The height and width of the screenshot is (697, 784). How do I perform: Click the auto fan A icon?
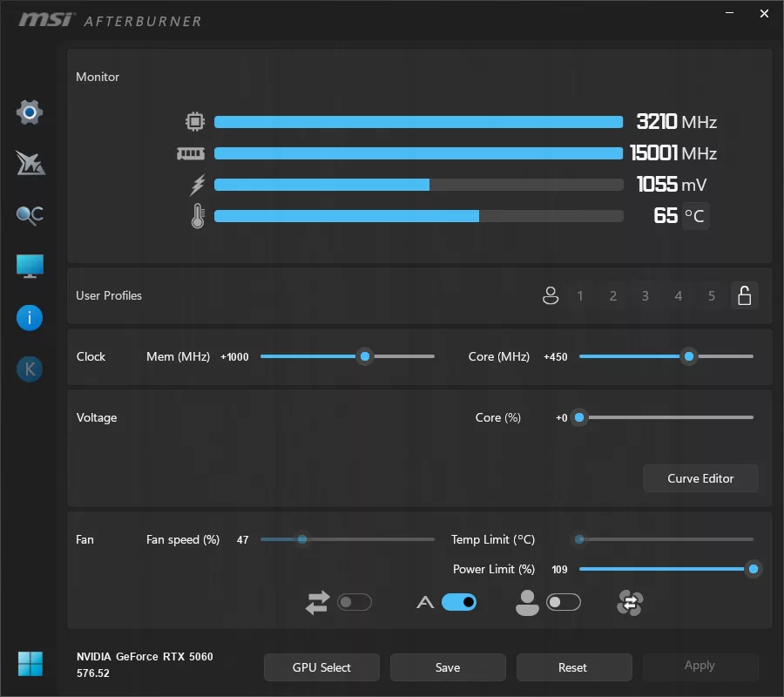pyautogui.click(x=425, y=603)
